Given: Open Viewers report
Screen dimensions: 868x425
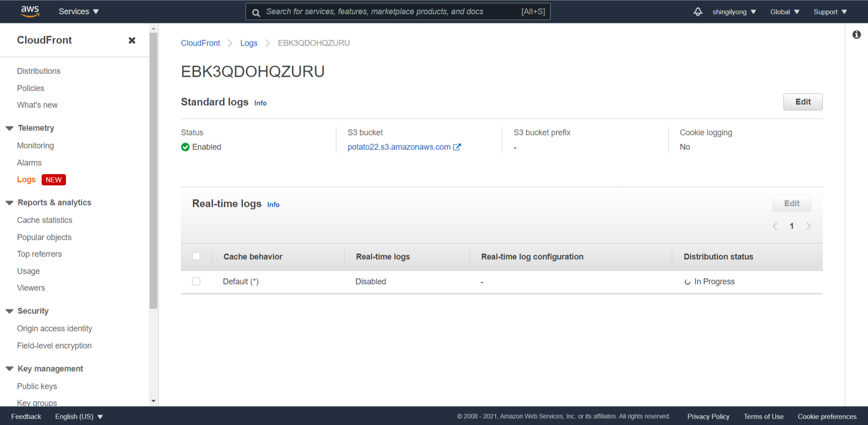Looking at the screenshot, I should click(31, 288).
